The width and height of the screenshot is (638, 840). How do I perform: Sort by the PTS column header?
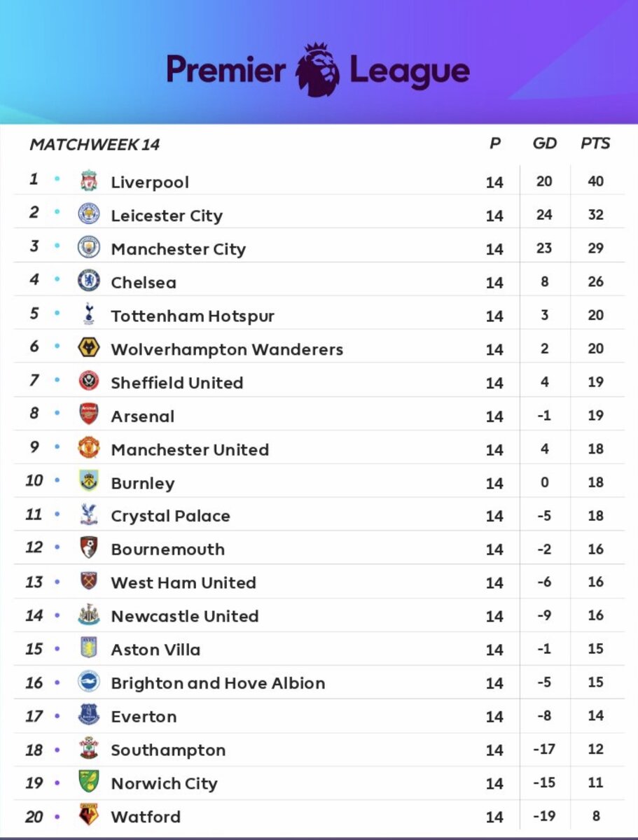click(595, 143)
